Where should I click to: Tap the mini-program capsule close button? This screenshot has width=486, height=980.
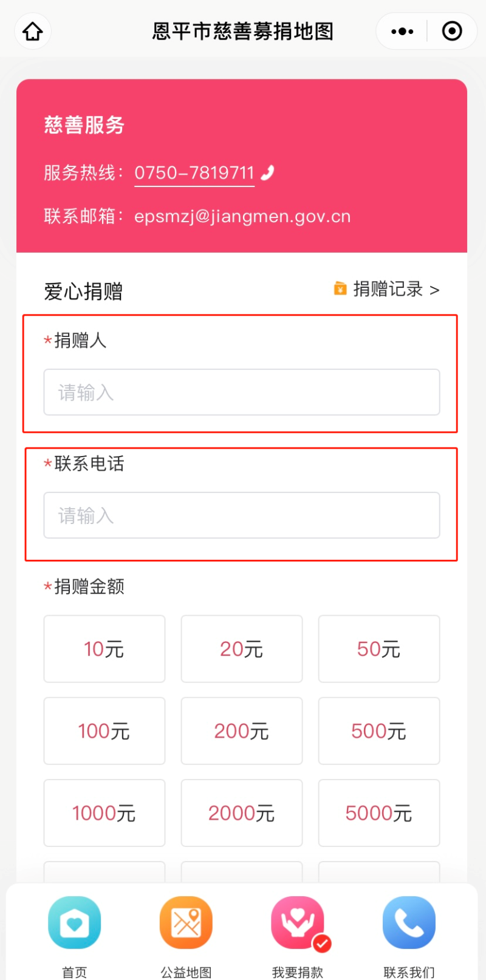pyautogui.click(x=452, y=30)
